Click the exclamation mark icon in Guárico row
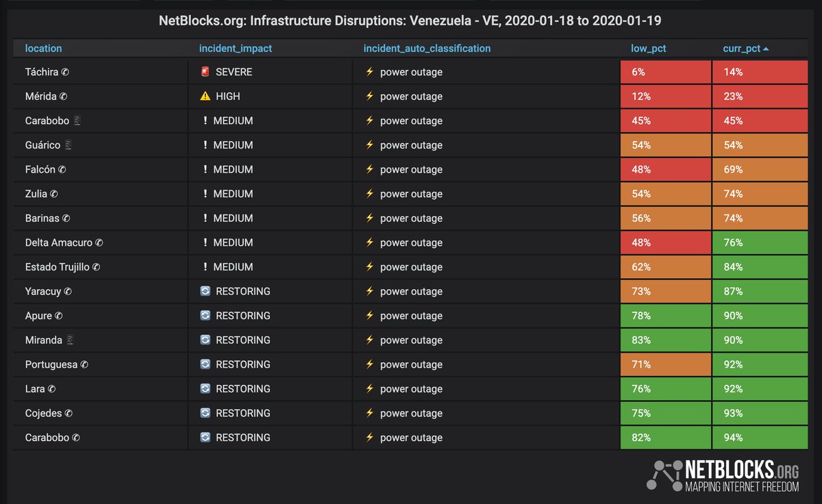 coord(205,145)
